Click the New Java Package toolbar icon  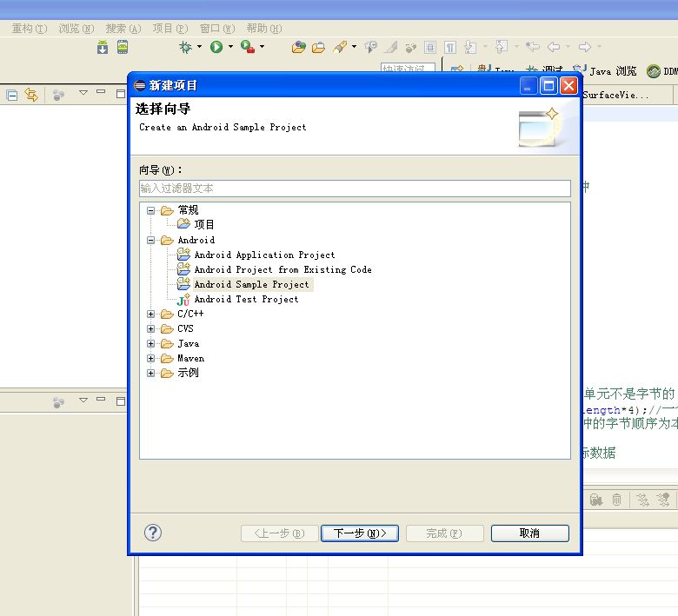298,47
